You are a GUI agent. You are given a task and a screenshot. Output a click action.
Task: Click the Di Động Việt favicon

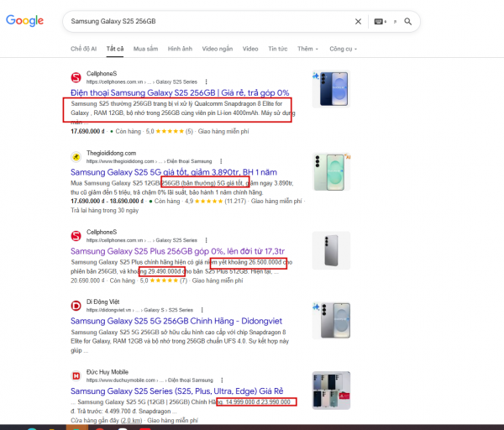click(76, 306)
